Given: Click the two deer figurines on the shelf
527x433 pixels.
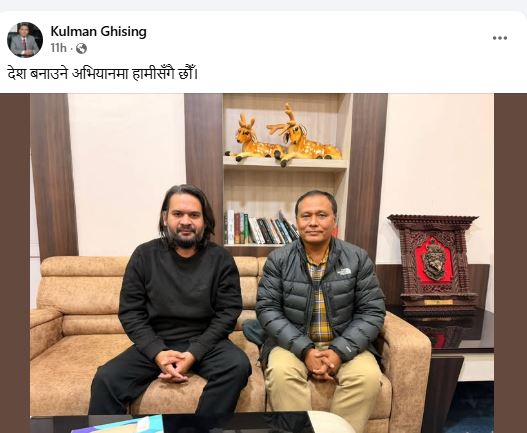Looking at the screenshot, I should click(x=283, y=137).
